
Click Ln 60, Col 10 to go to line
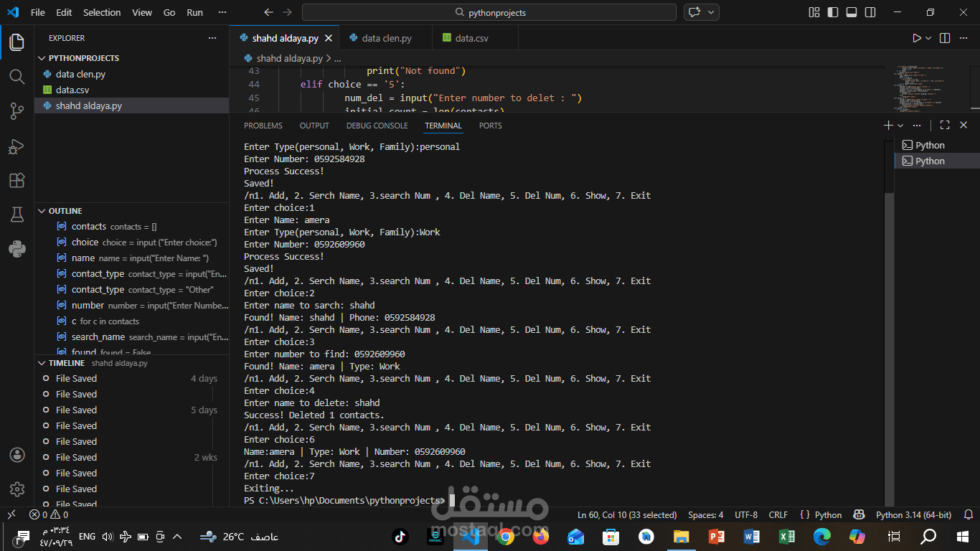pyautogui.click(x=628, y=515)
